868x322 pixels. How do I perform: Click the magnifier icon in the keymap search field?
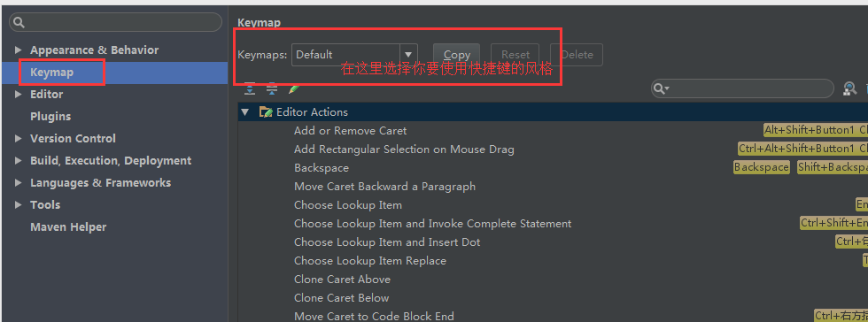click(661, 88)
